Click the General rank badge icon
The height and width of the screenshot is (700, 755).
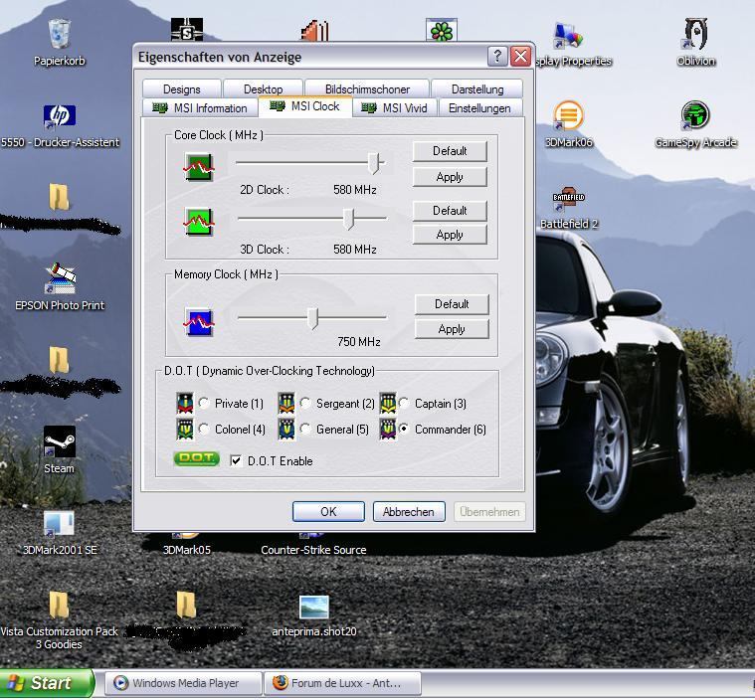coord(286,430)
